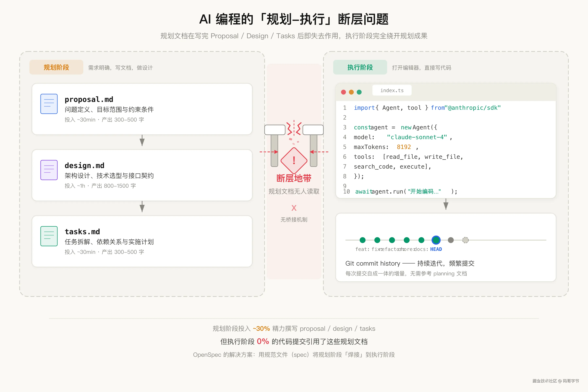Click the 断层地带 red heading
Screen dimensions: 588x392
click(294, 178)
